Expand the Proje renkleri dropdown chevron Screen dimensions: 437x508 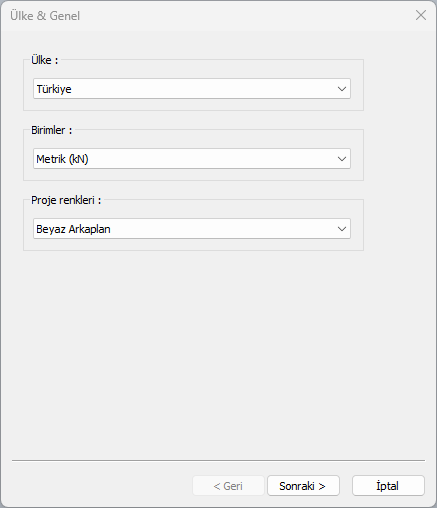(342, 229)
